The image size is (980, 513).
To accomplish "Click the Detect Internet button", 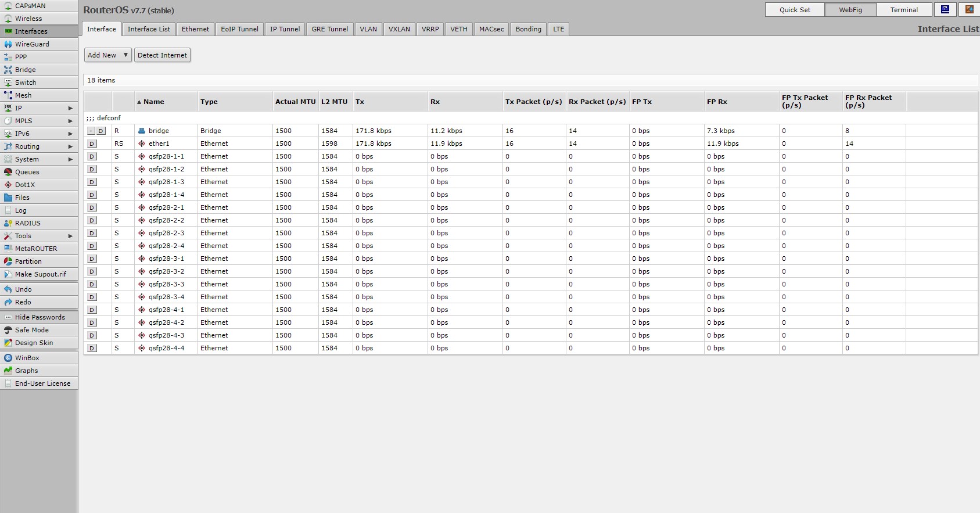I will click(163, 55).
